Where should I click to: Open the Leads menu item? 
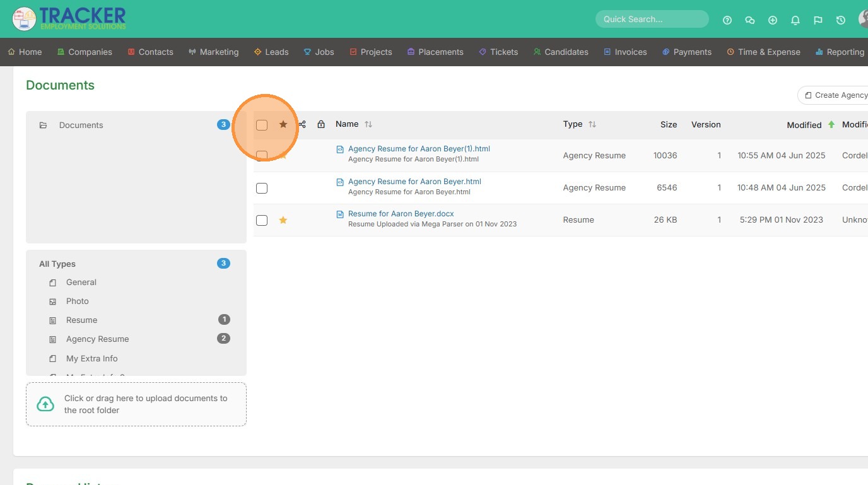271,52
